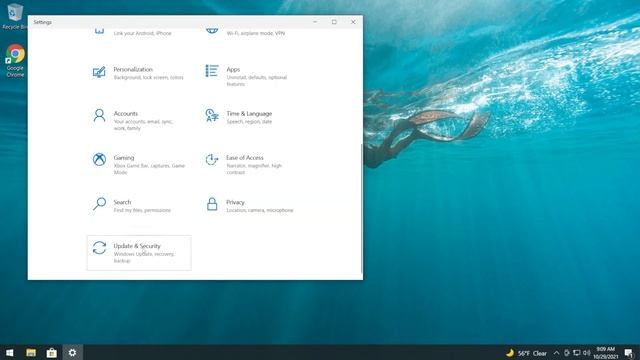Screen dimensions: 640x360
Task: Click the Settings gear taskbar icon
Action: [x=72, y=353]
